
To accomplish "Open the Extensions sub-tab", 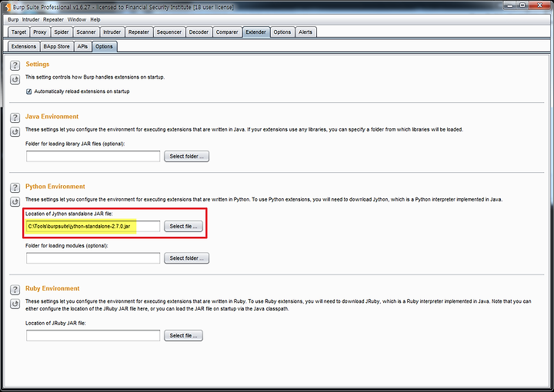I will (23, 46).
